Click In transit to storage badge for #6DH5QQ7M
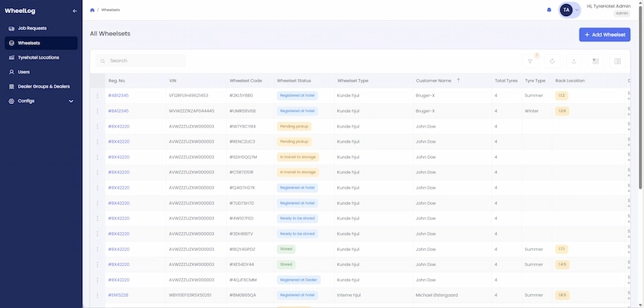The width and height of the screenshot is (644, 308). click(x=298, y=157)
